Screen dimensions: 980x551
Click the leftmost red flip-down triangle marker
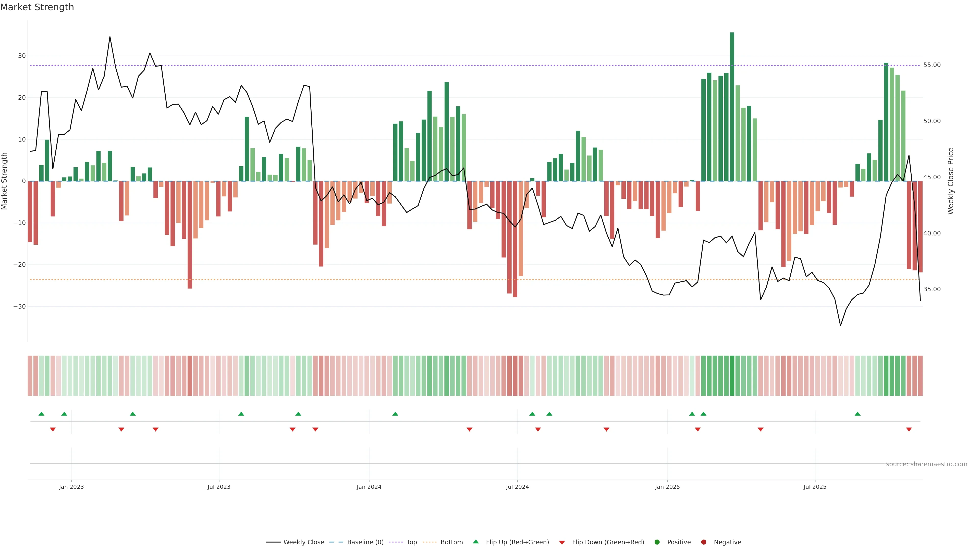[53, 429]
